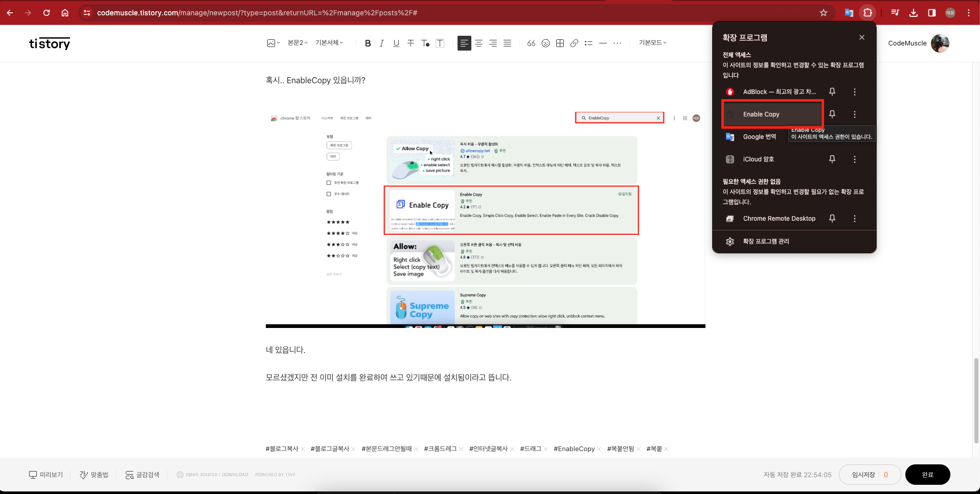Click the extensions puzzle icon in Chrome
The height and width of the screenshot is (494, 980).
click(868, 13)
